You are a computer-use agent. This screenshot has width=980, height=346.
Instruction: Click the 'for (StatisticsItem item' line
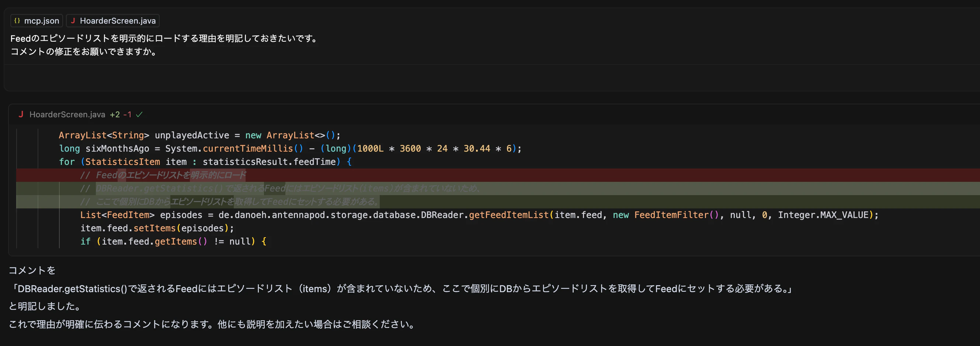pyautogui.click(x=205, y=162)
